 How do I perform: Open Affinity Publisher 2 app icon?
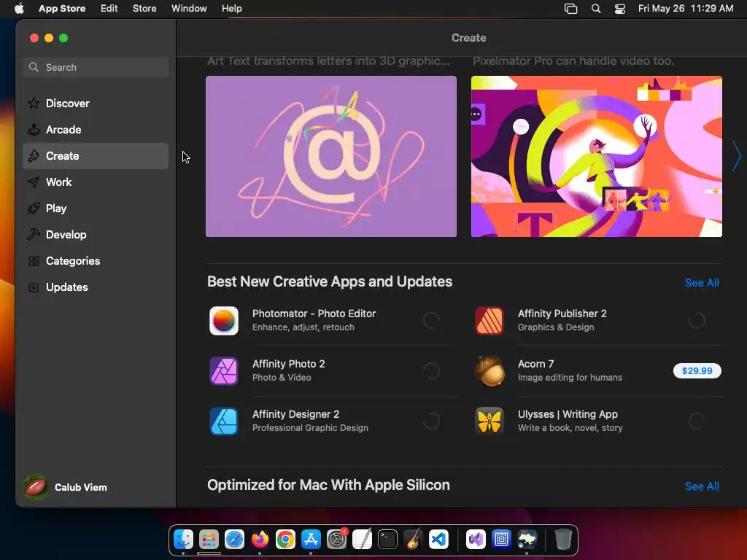tap(489, 321)
